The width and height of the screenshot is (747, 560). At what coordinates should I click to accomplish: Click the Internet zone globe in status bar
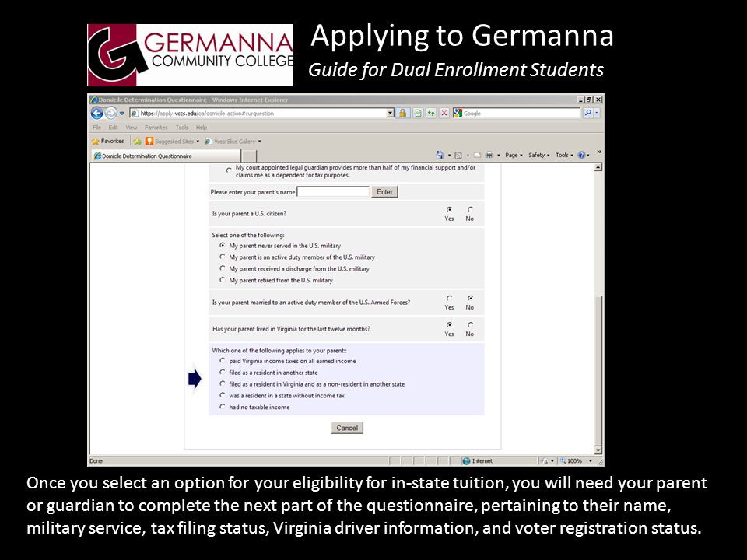[466, 461]
